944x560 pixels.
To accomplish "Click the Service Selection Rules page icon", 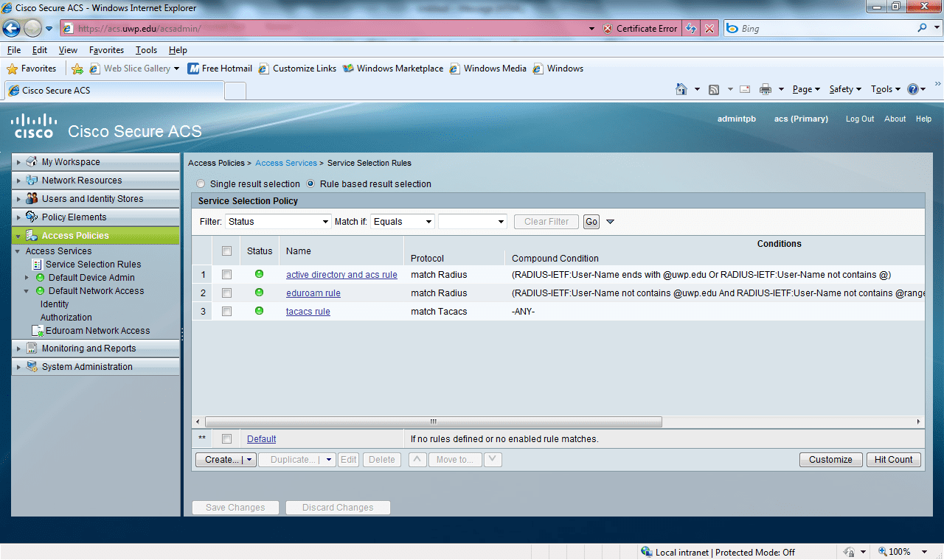I will [37, 265].
